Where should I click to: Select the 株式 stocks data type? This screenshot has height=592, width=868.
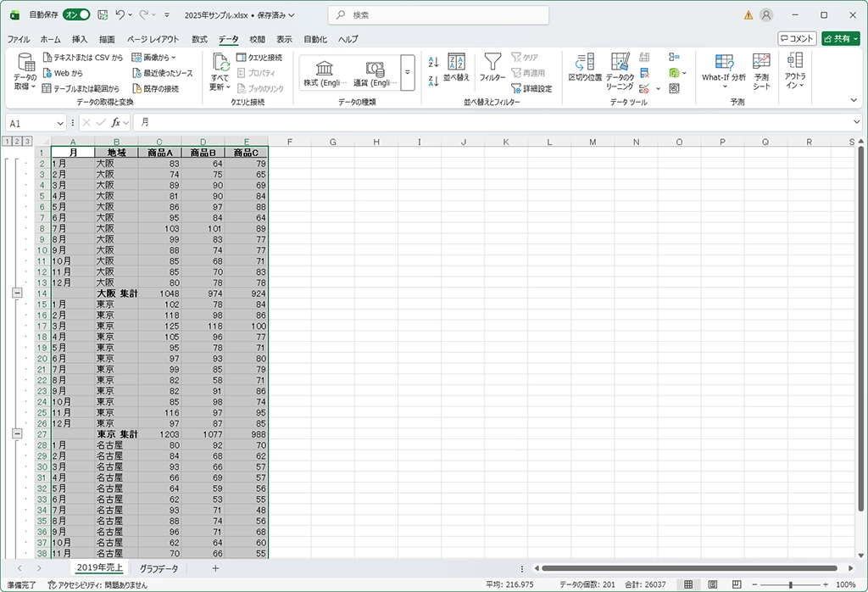click(324, 73)
